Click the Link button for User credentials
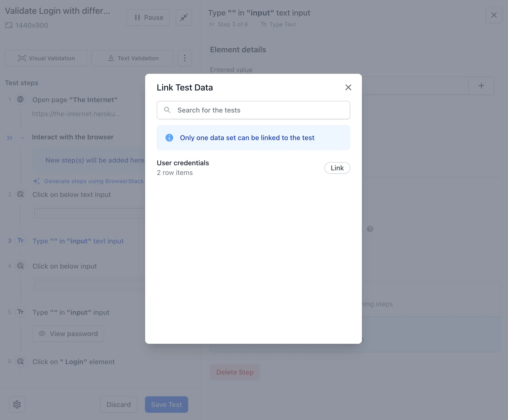The width and height of the screenshot is (508, 420). [337, 168]
